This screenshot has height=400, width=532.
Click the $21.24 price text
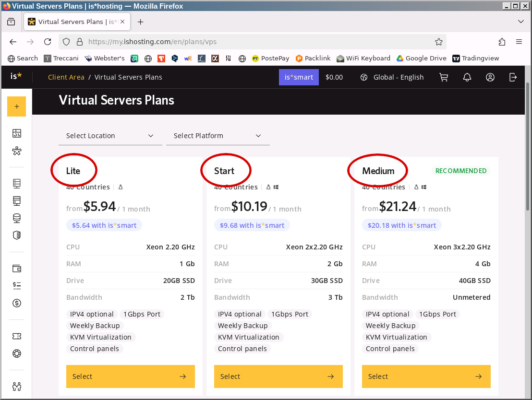[x=398, y=206]
